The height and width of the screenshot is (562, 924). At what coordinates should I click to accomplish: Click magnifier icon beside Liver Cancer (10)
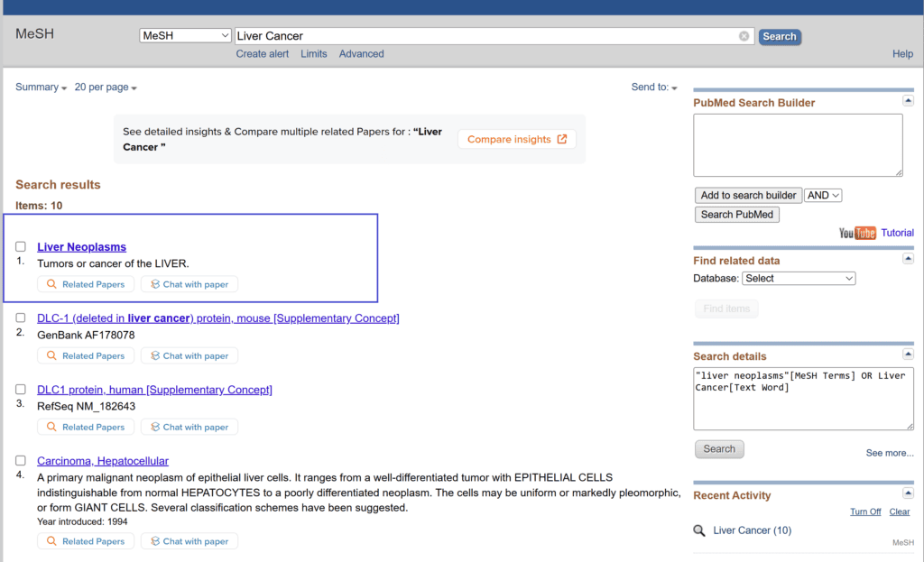tap(699, 530)
